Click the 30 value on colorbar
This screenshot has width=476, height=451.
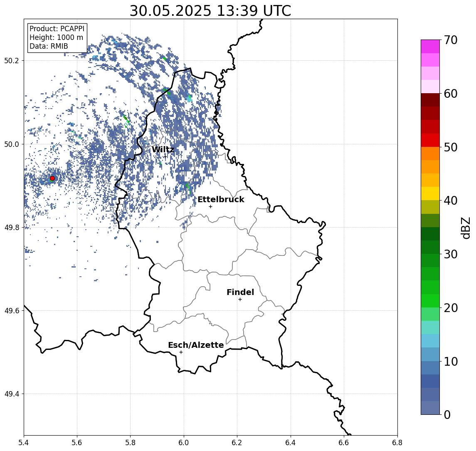click(x=450, y=254)
